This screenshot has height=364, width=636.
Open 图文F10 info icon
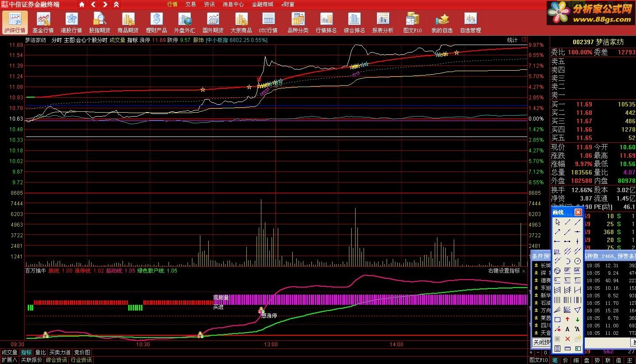(412, 22)
